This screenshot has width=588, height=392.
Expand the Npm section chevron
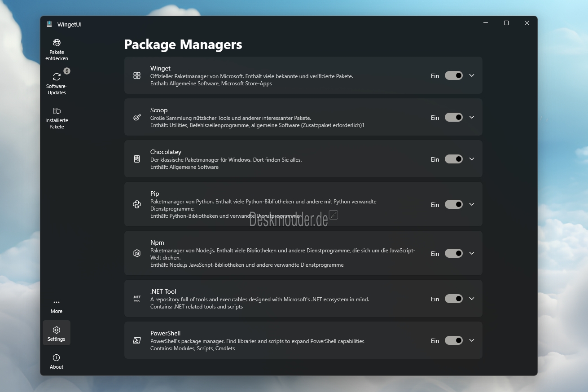(472, 253)
